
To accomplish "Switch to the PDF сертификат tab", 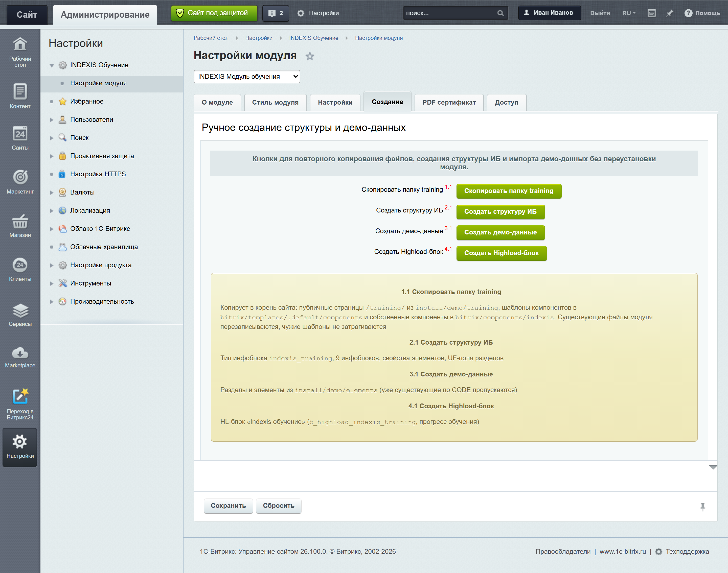I will tap(449, 102).
